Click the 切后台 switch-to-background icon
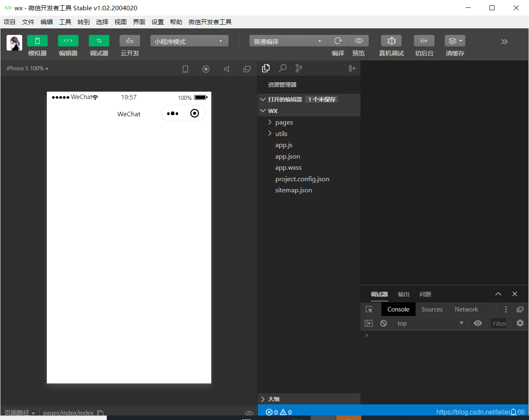This screenshot has width=529, height=420. 424,41
